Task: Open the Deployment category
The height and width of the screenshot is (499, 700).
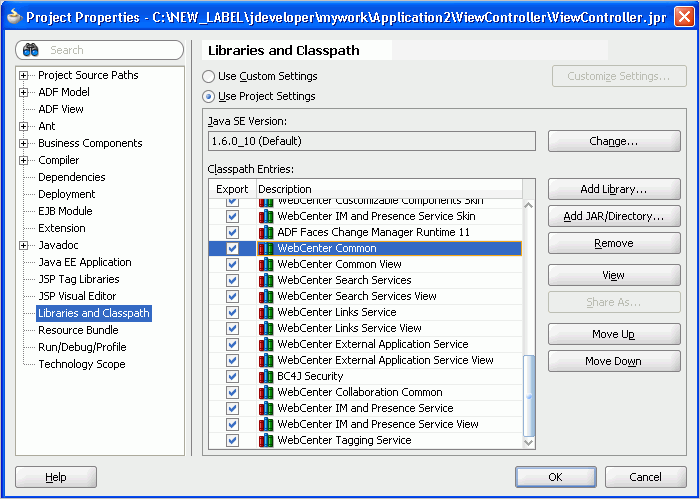Action: [x=67, y=194]
